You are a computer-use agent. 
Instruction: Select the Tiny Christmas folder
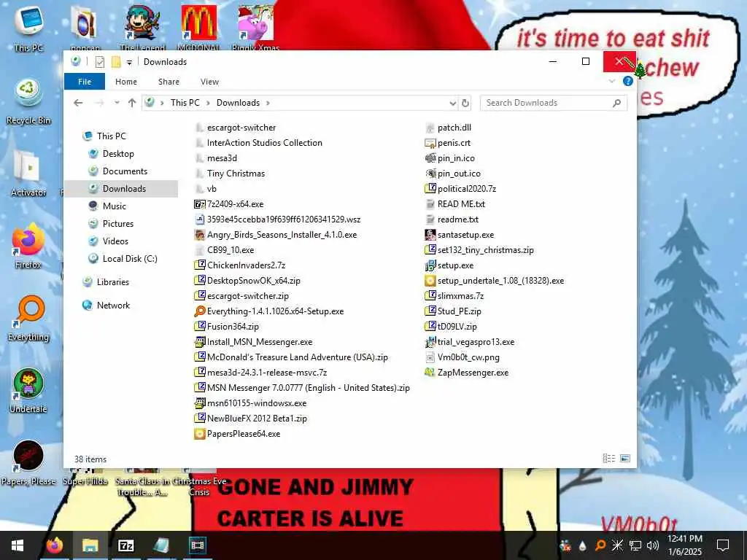coord(230,174)
